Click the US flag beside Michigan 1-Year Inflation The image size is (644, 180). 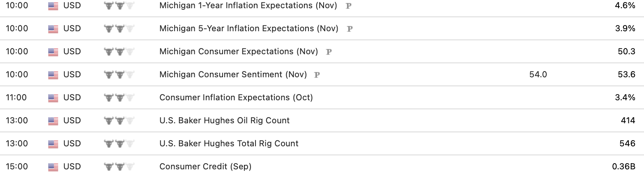click(53, 6)
